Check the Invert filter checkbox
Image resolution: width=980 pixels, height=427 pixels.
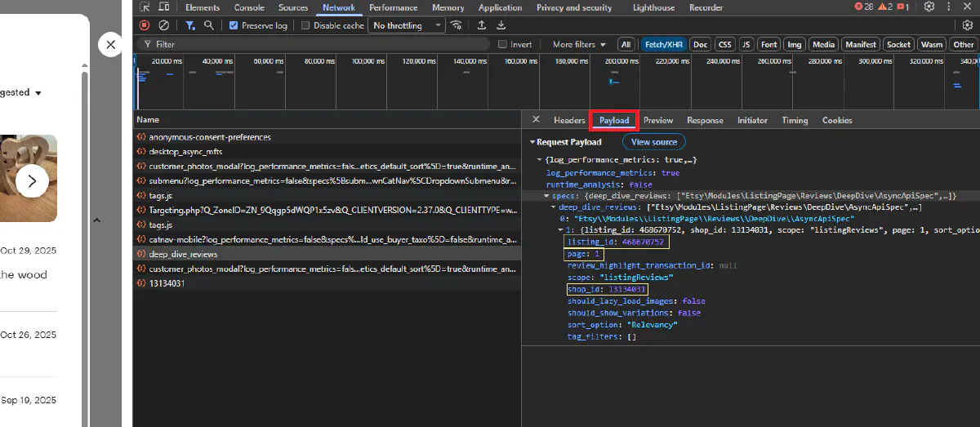tap(503, 44)
